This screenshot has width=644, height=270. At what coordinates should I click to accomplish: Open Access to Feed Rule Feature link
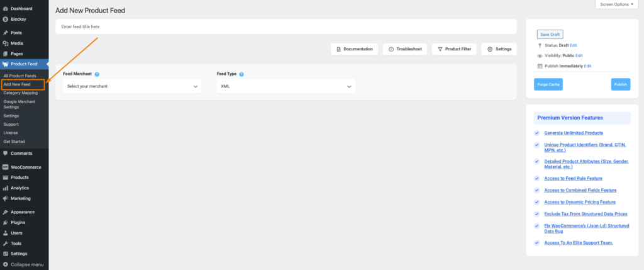click(x=573, y=178)
